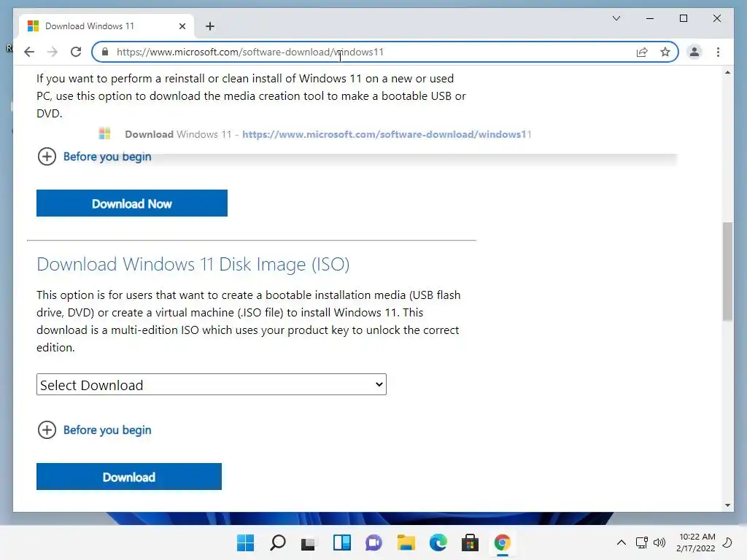Open volume control from system tray
Viewport: 747px width, 560px height.
coord(659,542)
